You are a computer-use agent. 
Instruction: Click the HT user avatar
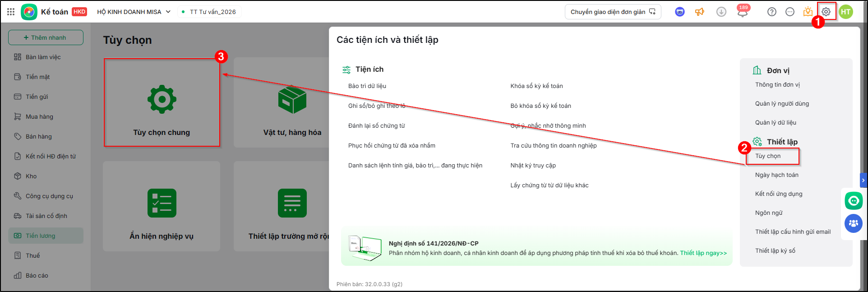pyautogui.click(x=846, y=12)
